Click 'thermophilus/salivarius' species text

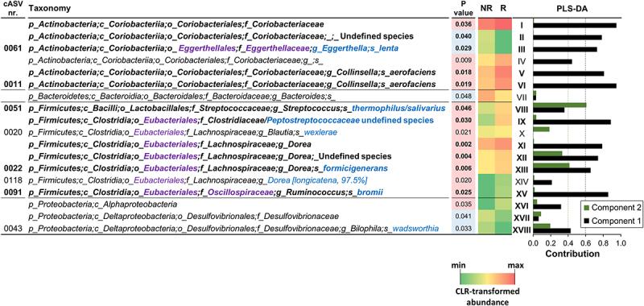(x=398, y=109)
